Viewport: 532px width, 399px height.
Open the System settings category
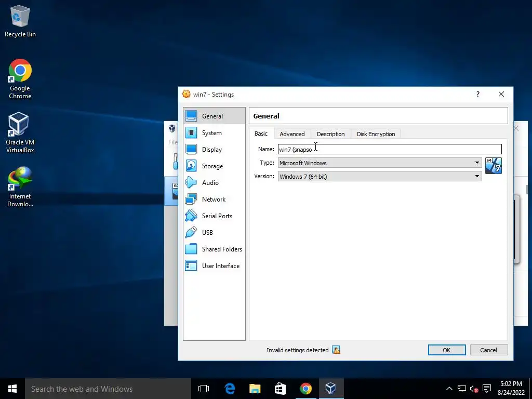coord(214,132)
